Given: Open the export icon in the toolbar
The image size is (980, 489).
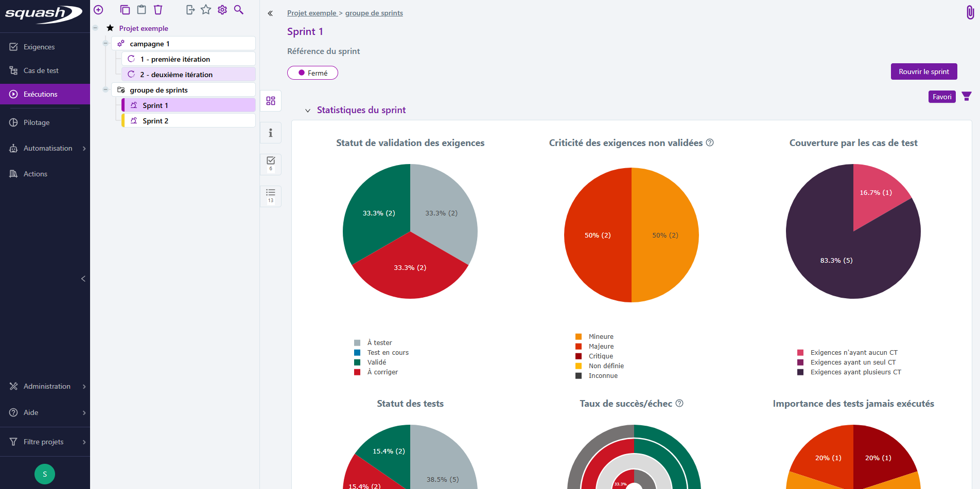Looking at the screenshot, I should pyautogui.click(x=190, y=9).
